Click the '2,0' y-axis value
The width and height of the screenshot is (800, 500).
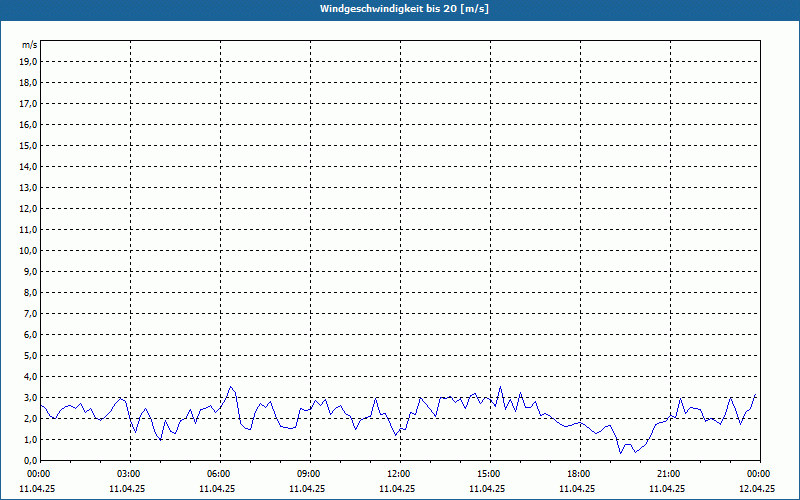coord(31,418)
